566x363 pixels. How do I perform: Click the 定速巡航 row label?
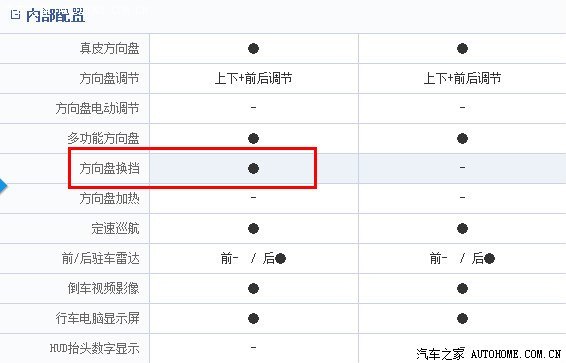[x=116, y=228]
